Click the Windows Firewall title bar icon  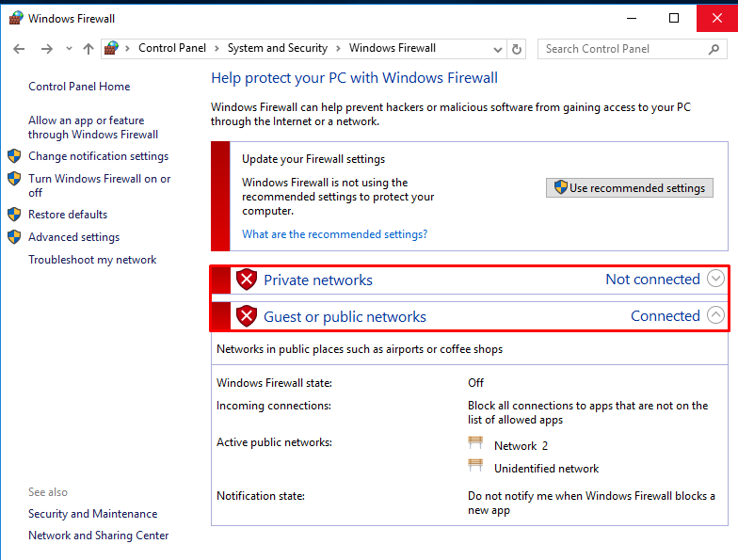click(x=16, y=19)
